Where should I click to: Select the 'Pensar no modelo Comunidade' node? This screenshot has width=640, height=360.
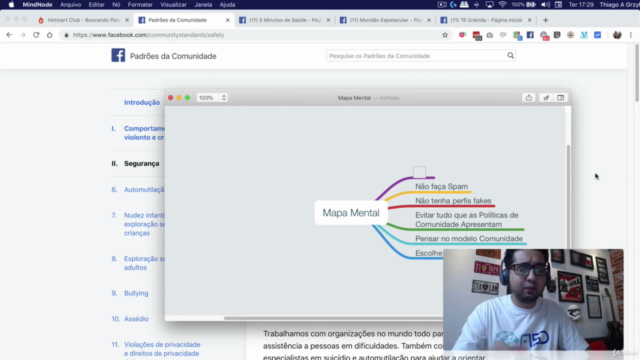tap(469, 238)
